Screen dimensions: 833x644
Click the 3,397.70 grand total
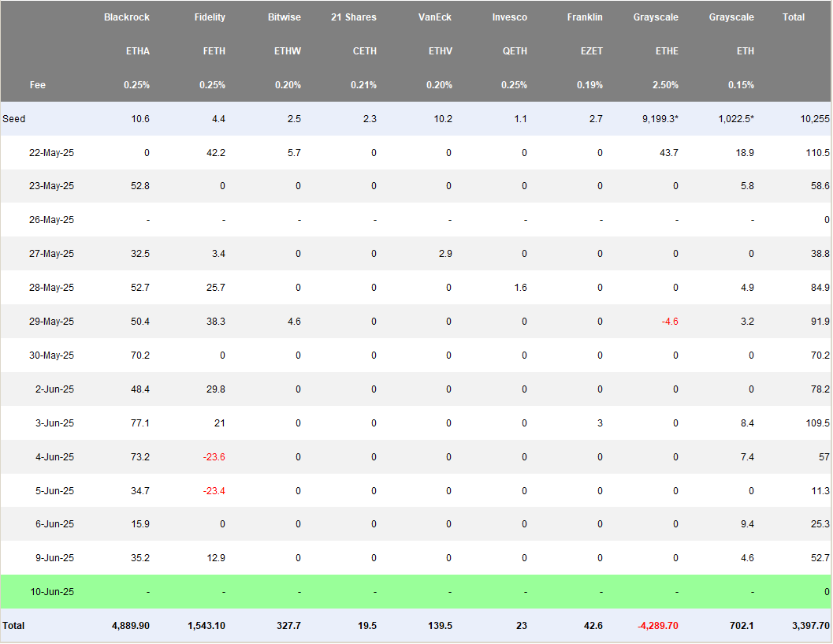click(811, 626)
